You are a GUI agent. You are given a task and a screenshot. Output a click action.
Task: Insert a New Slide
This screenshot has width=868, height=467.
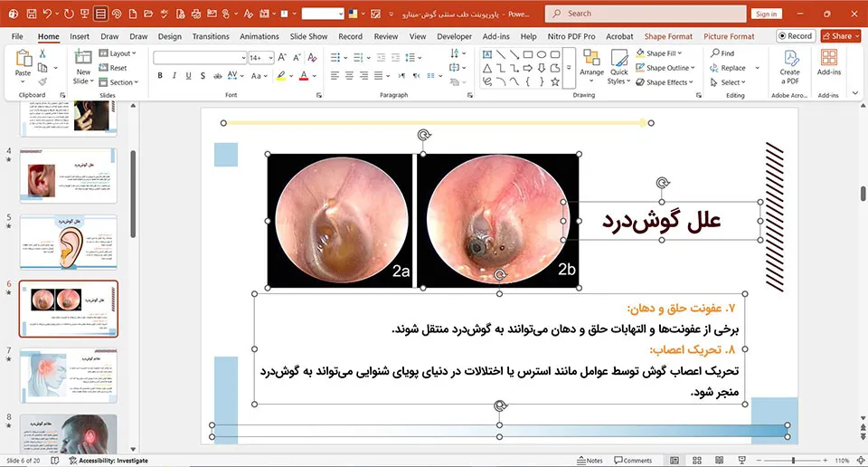[83, 66]
